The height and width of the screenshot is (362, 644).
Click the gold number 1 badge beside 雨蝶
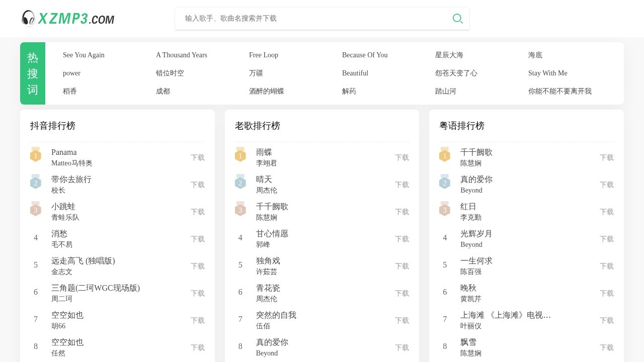(240, 155)
